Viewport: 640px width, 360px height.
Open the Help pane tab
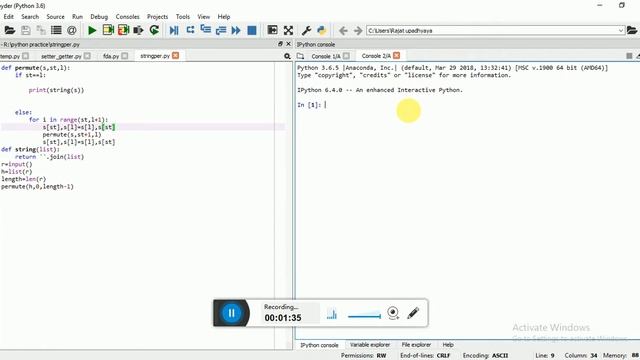pos(448,345)
